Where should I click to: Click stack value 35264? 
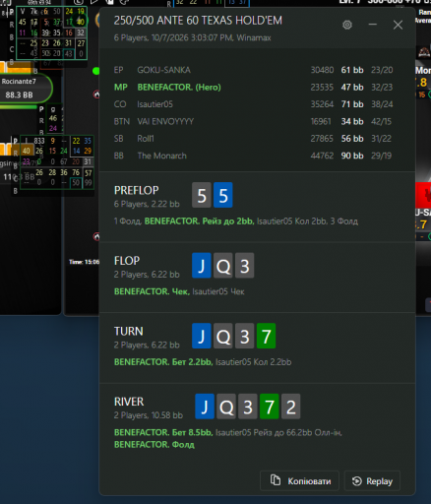pos(322,104)
